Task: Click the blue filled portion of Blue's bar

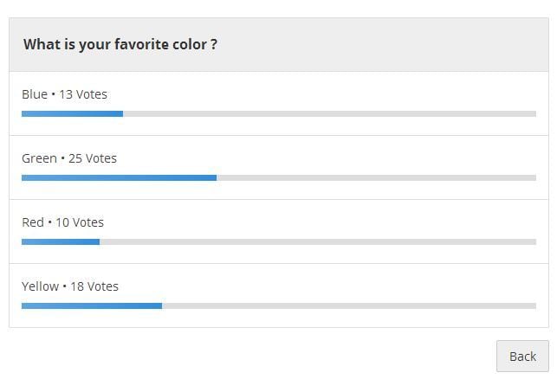Action: click(72, 114)
